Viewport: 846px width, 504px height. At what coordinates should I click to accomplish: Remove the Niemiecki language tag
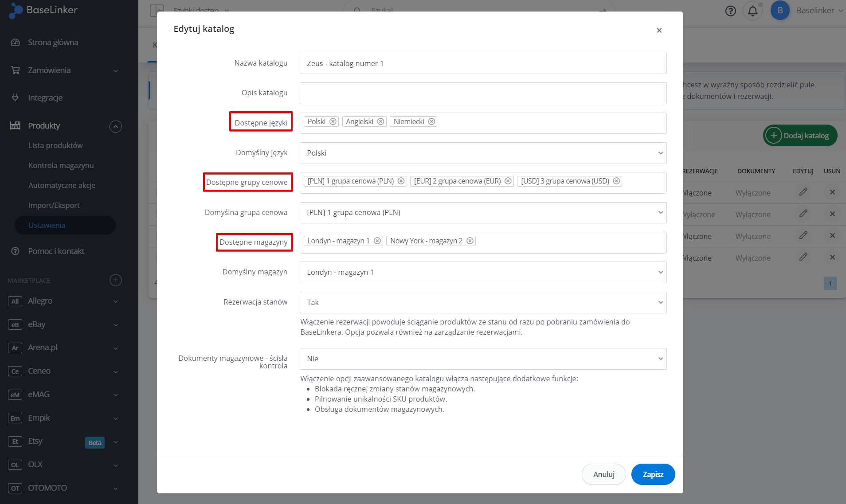pyautogui.click(x=431, y=121)
